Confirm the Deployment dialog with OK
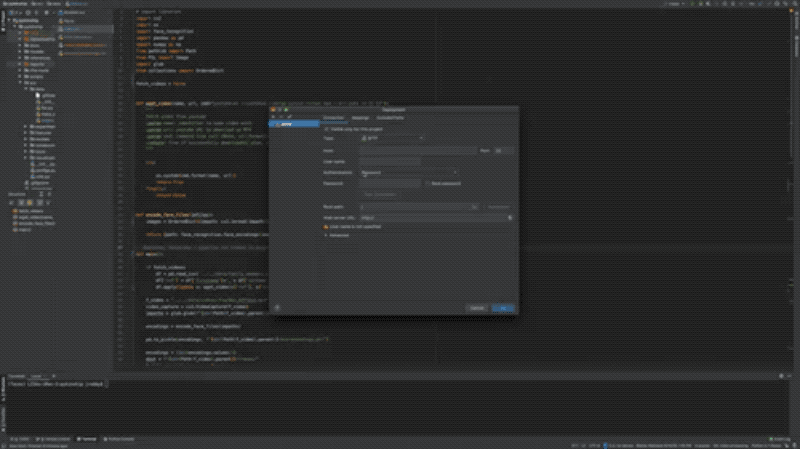800x449 pixels. coord(503,308)
